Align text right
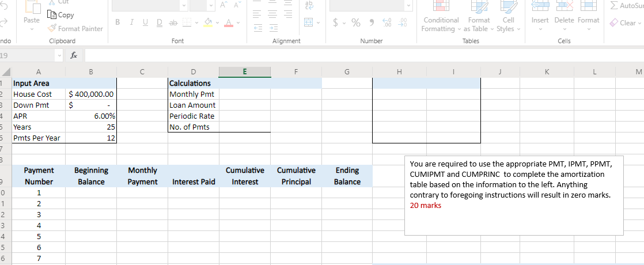 click(288, 15)
